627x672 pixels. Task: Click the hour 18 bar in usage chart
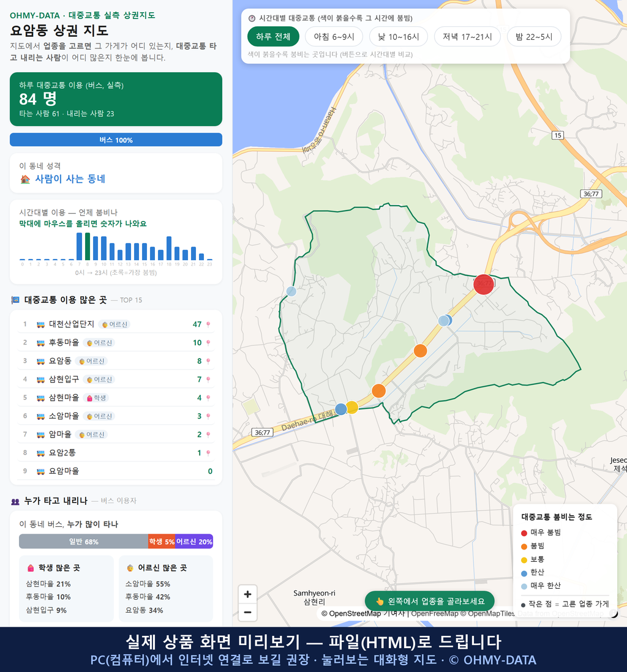(x=169, y=248)
